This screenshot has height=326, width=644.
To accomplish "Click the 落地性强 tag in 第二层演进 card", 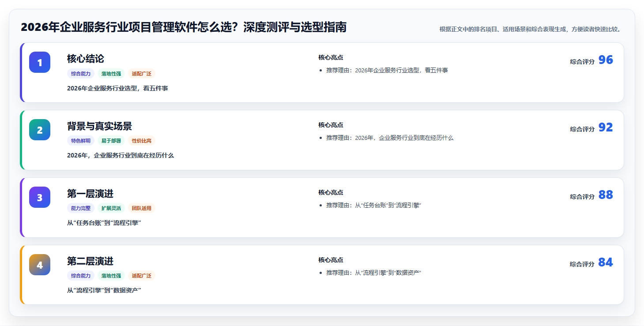I will (x=111, y=276).
